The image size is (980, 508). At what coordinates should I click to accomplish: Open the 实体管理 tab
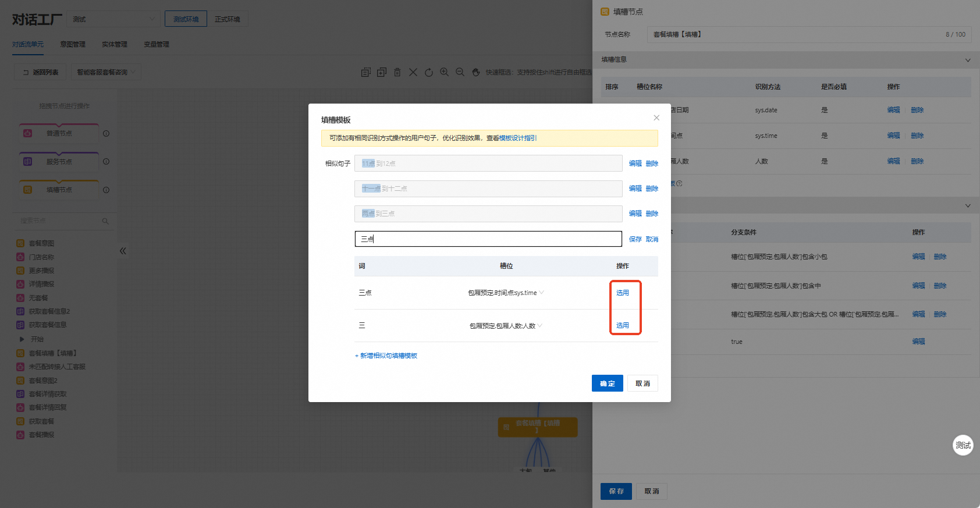click(x=115, y=44)
